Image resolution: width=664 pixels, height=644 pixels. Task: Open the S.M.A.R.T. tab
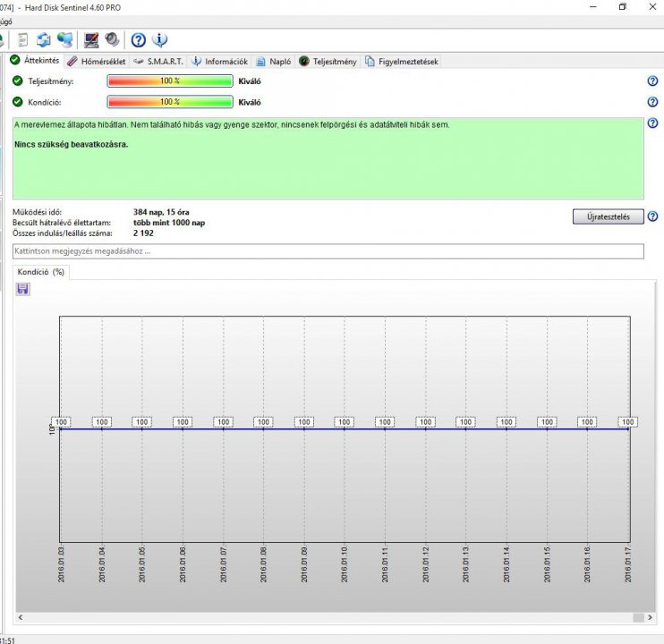(158, 62)
